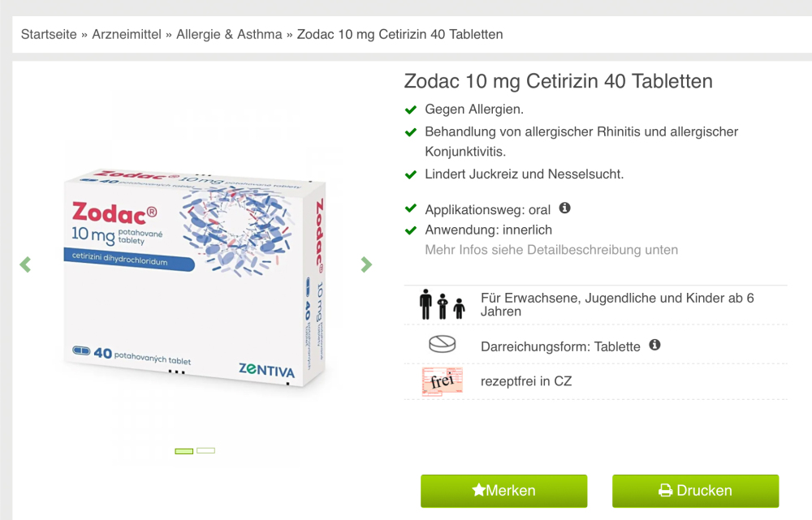Click the 'frei' prescription-free icon
This screenshot has height=520, width=812.
click(443, 382)
